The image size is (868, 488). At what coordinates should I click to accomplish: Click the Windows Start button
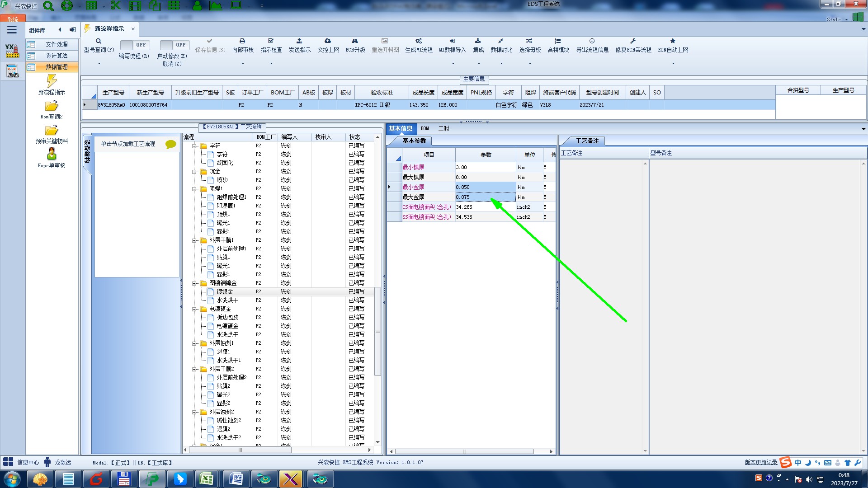pyautogui.click(x=12, y=479)
